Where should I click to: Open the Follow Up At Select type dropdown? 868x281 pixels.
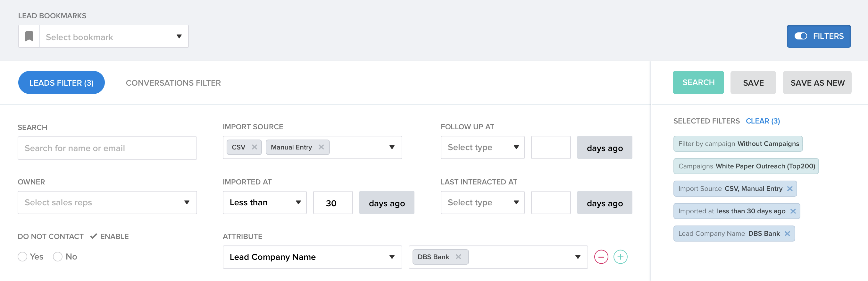[482, 148]
